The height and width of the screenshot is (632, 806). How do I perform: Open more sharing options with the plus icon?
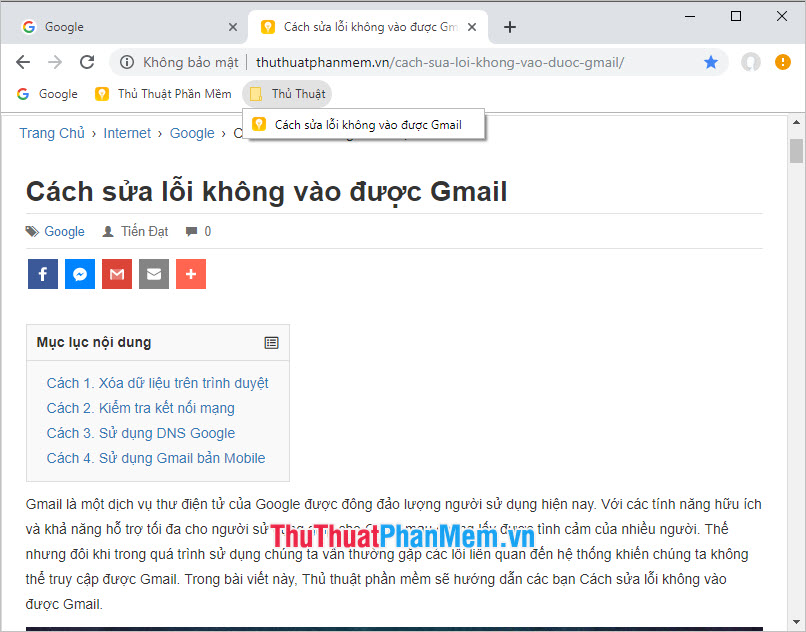tap(190, 273)
